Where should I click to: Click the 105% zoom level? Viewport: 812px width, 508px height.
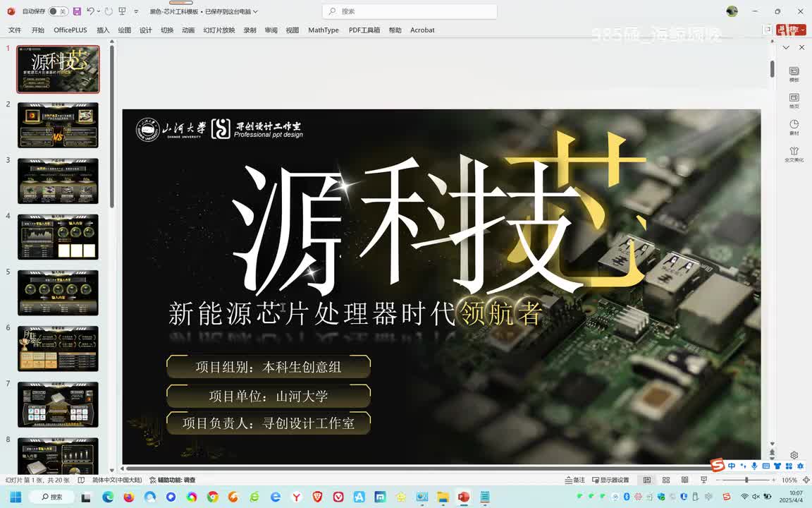point(789,480)
